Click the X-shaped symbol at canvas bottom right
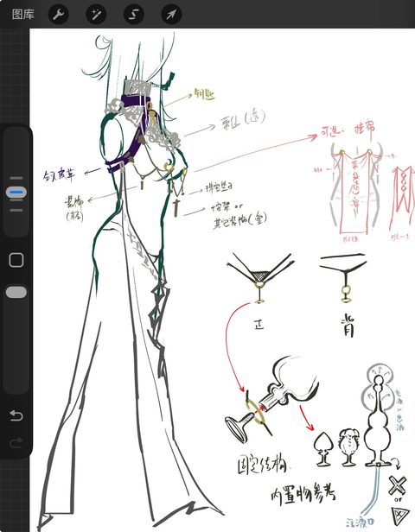The height and width of the screenshot is (532, 415). click(x=398, y=485)
